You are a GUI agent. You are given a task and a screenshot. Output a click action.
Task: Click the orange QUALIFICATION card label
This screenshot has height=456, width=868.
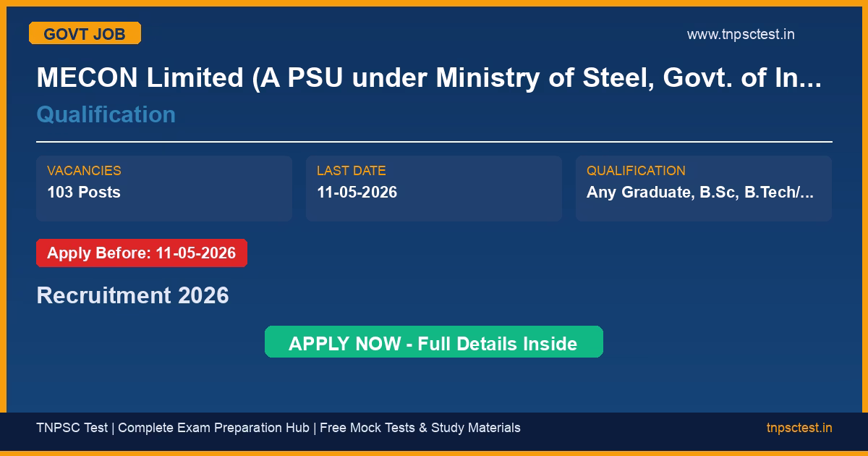point(636,171)
